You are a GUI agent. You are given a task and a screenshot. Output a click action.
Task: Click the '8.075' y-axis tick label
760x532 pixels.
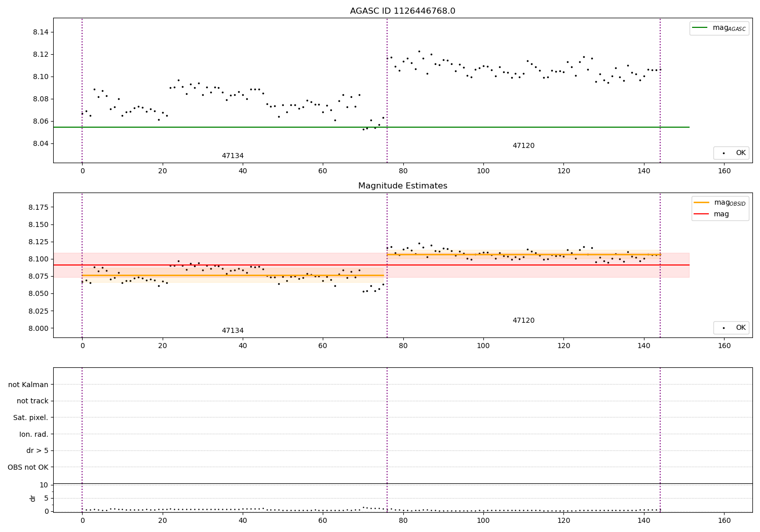(39, 276)
